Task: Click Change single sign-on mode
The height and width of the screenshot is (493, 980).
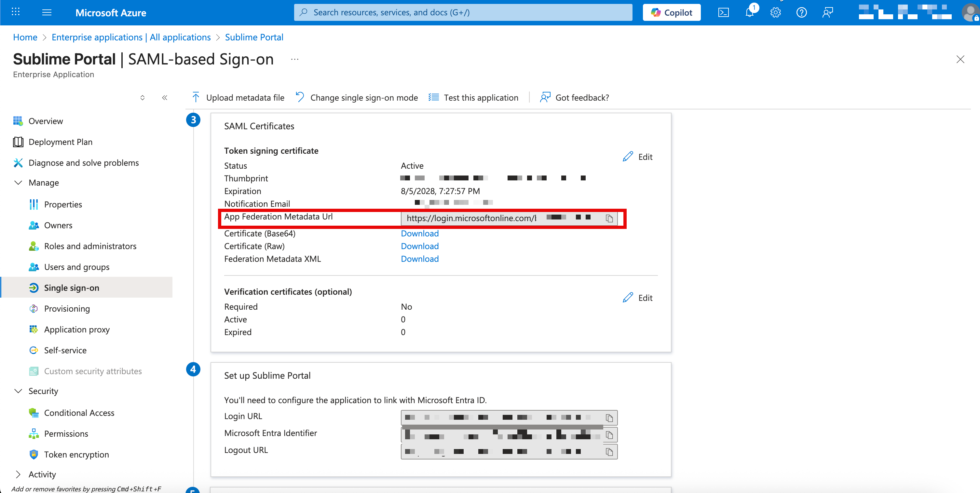Action: (x=357, y=98)
